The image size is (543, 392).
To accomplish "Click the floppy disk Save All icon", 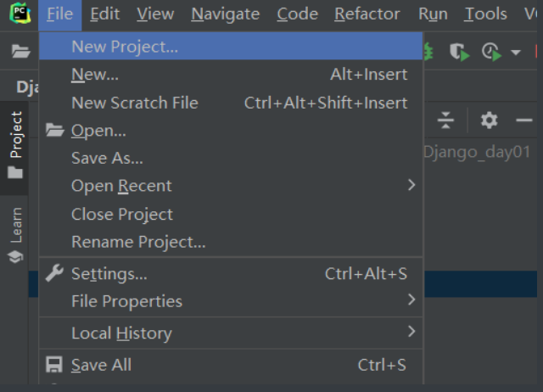I will tap(54, 365).
